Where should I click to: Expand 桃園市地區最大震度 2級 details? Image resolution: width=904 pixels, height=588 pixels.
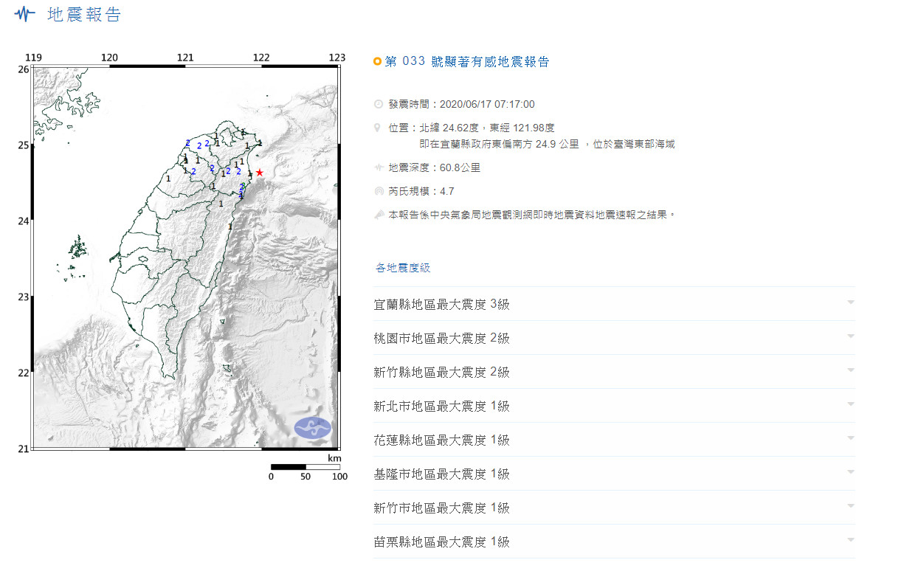point(614,338)
